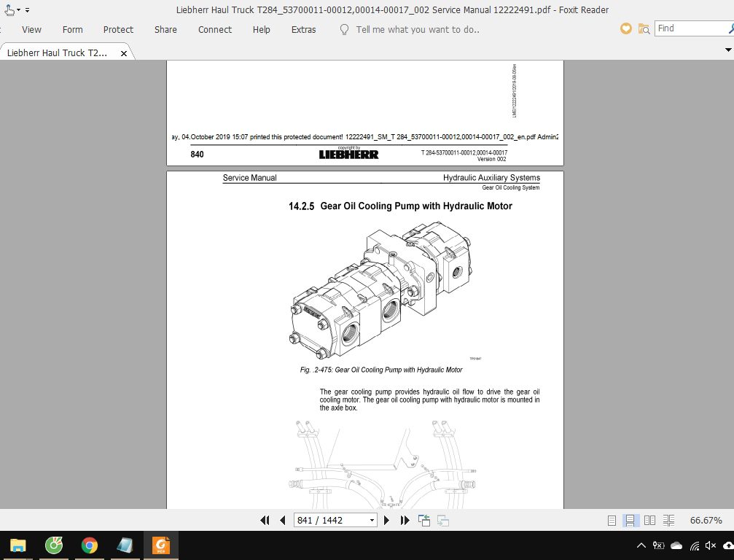Click the Wi-Fi network tray icon
The image size is (734, 560).
[x=695, y=545]
